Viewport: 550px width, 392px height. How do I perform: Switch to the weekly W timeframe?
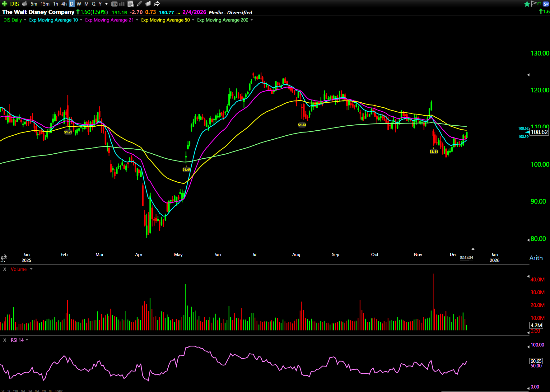click(x=79, y=4)
